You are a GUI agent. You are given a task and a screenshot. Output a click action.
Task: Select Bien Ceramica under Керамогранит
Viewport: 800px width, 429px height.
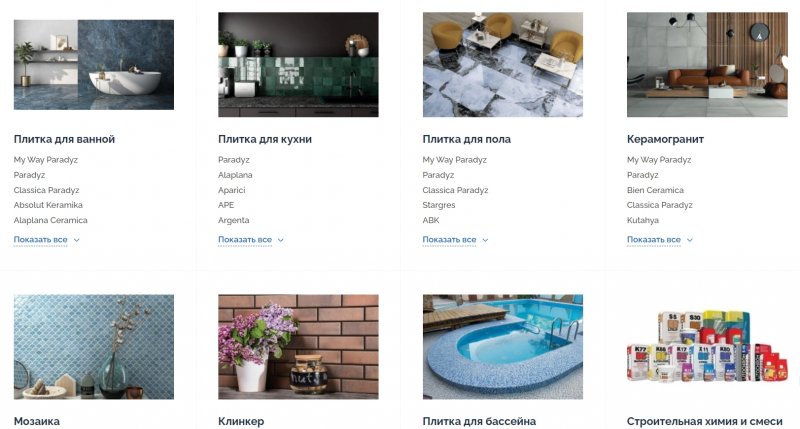pyautogui.click(x=655, y=190)
